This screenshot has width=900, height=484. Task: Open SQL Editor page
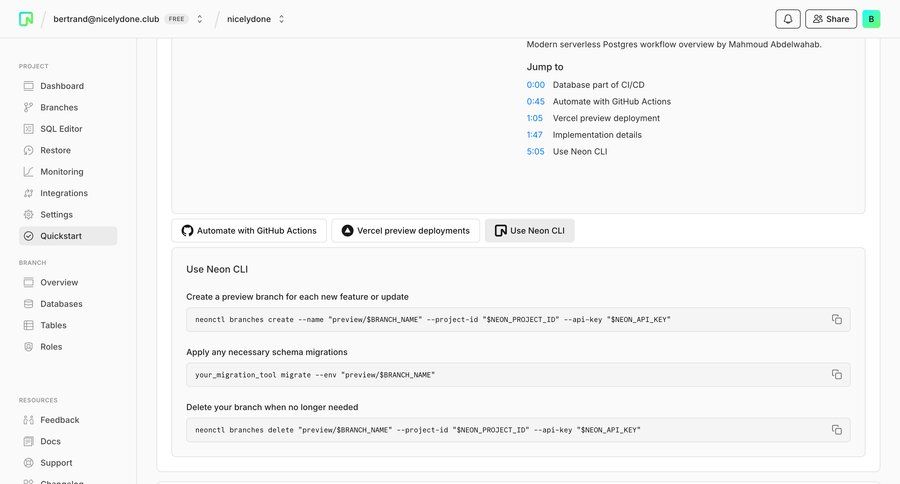[x=68, y=129]
